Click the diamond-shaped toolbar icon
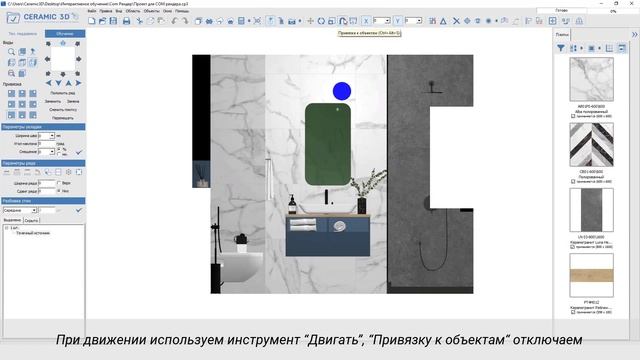This screenshot has width=640, height=360. 467,21
